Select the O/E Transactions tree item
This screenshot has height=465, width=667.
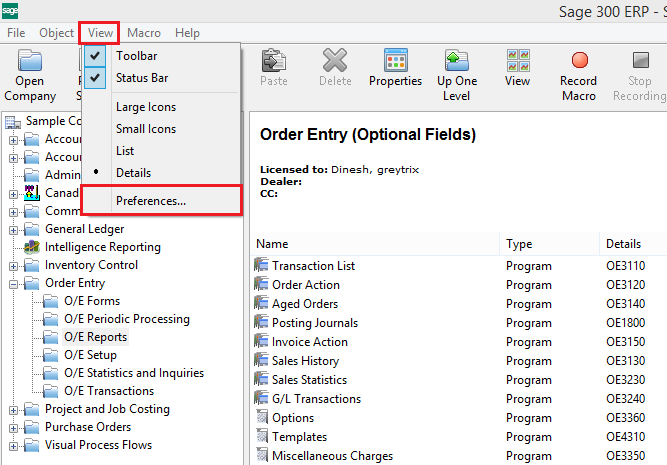click(x=109, y=391)
